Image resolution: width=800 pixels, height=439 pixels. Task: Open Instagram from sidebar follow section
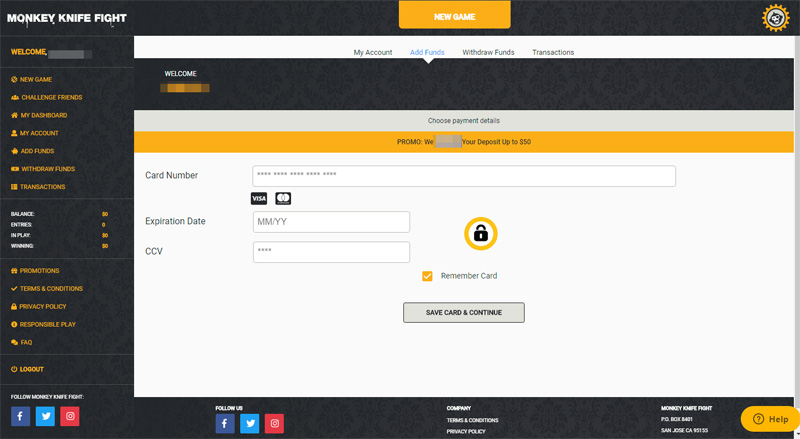click(70, 416)
